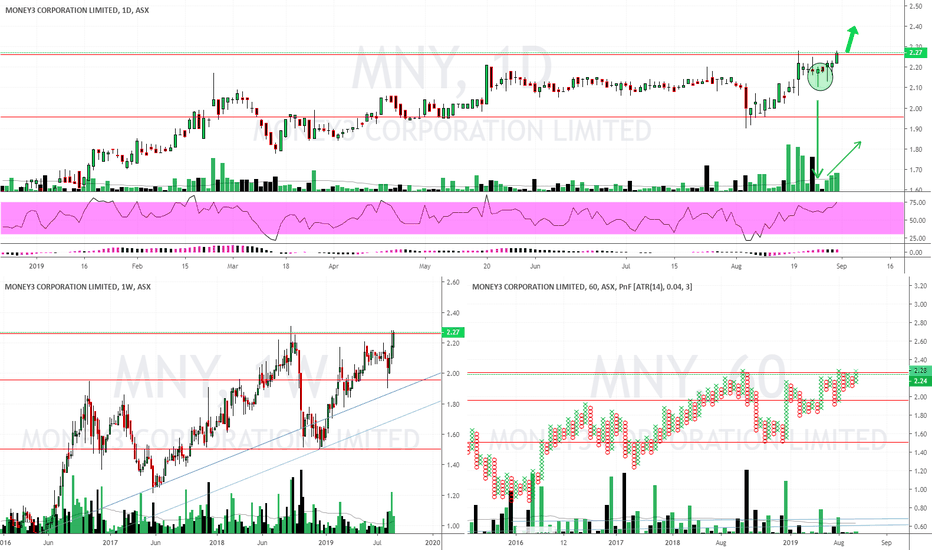This screenshot has height=550, width=932.
Task: Click 'Feb' on the daily chart time axis
Action: 137,266
